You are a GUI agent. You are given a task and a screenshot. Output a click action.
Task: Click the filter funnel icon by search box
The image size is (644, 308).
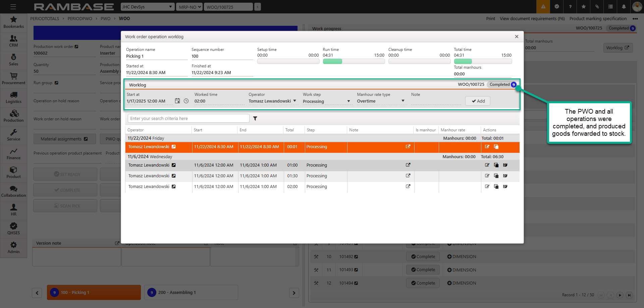pyautogui.click(x=255, y=118)
